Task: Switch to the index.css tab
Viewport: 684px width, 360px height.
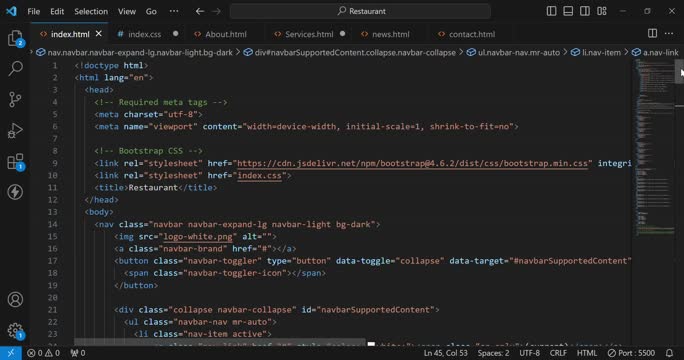Action: point(144,34)
